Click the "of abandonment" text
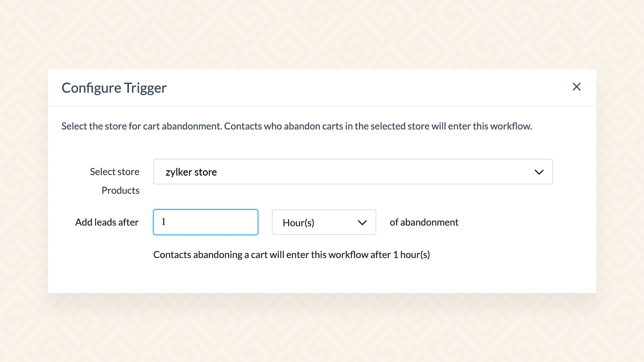 [424, 222]
